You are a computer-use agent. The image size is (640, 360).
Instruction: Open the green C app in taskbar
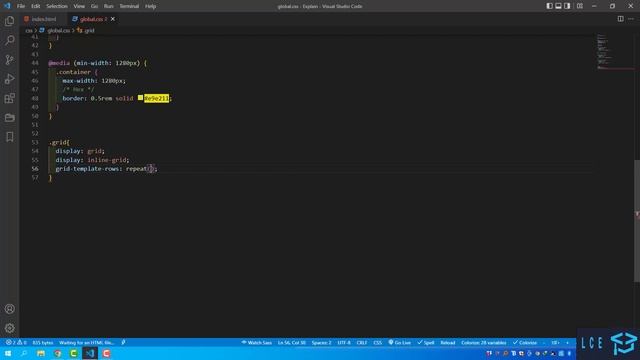(x=73, y=353)
